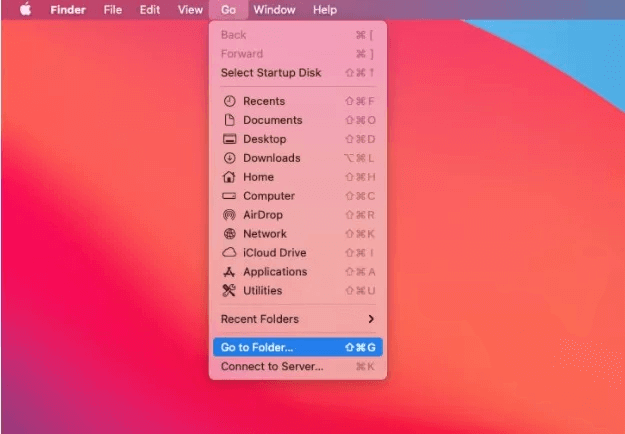Screen dimensions: 625x434
Task: Open the Window menu
Action: [274, 10]
